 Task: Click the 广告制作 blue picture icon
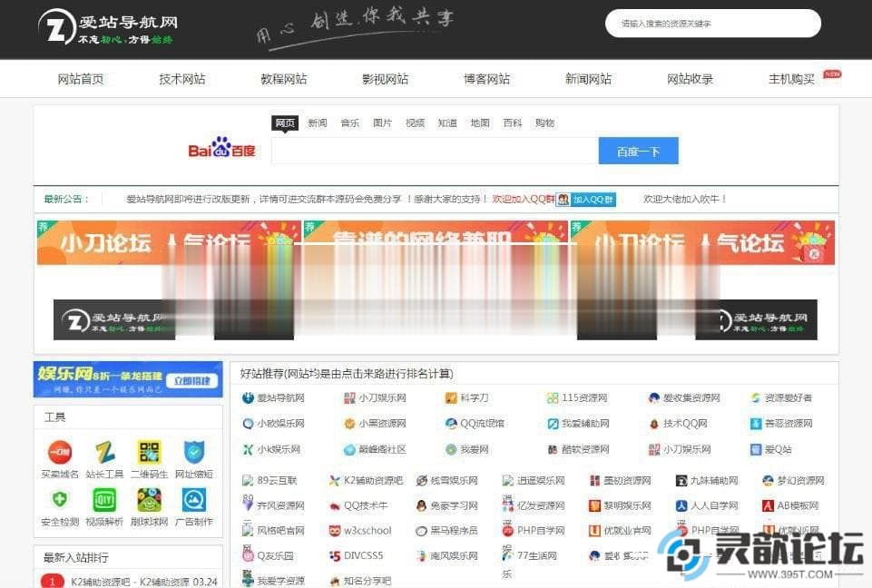coord(194,500)
